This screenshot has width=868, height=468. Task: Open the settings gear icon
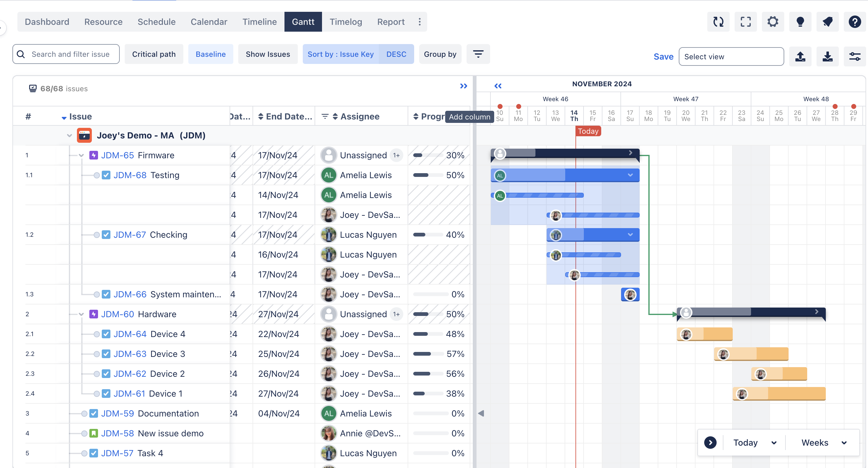pos(773,22)
